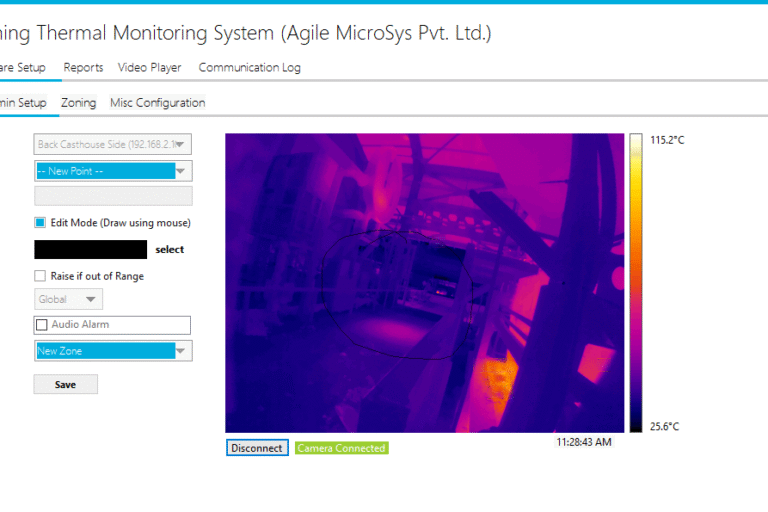The image size is (768, 512).
Task: Click the 25.6°C minimum temperature label
Action: 665,426
